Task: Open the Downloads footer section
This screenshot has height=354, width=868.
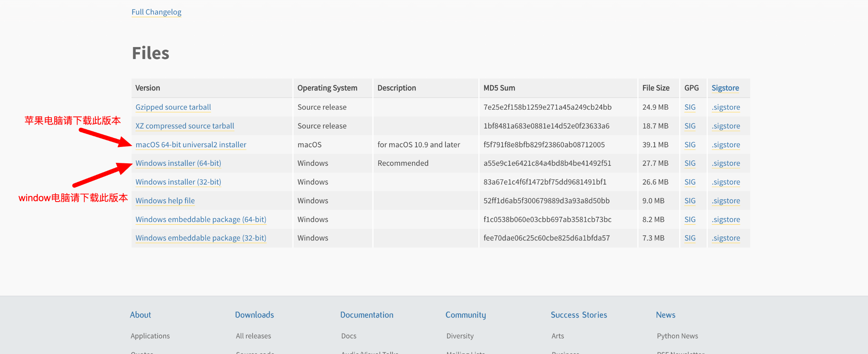Action: point(254,315)
